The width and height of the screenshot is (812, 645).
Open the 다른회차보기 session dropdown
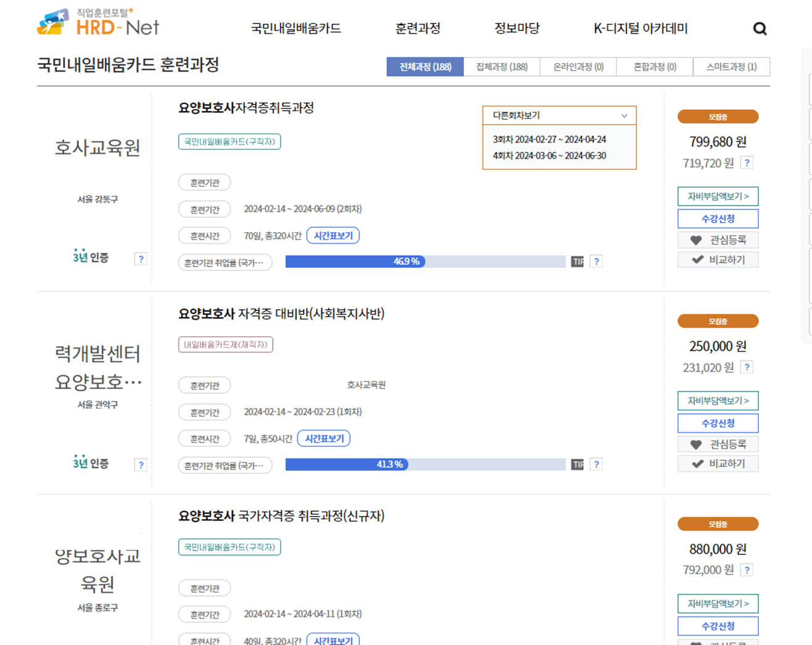click(x=558, y=115)
